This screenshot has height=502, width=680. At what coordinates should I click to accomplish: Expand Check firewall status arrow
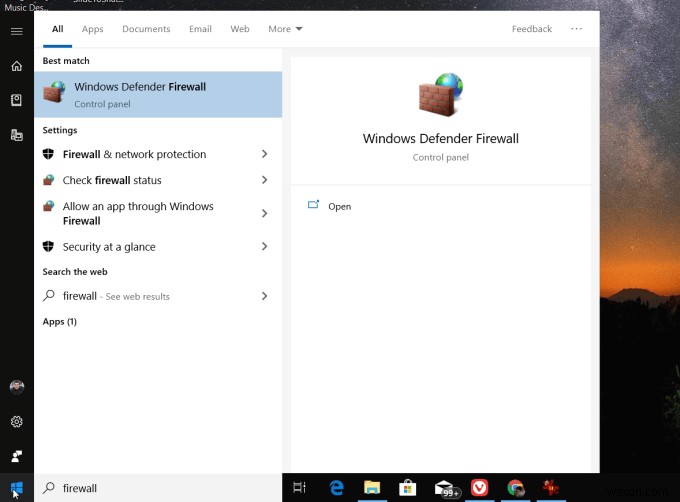[264, 180]
